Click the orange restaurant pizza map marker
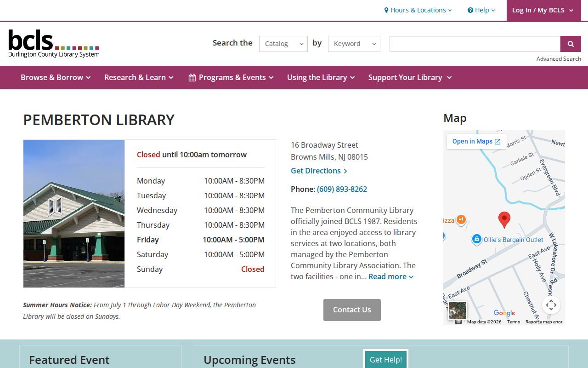This screenshot has width=588, height=368. (x=461, y=220)
